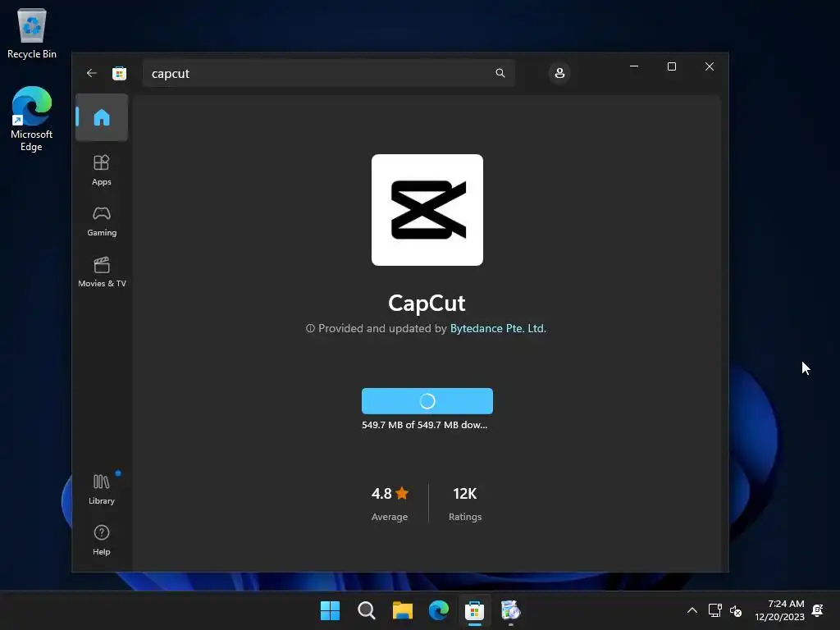Viewport: 840px width, 630px height.
Task: Click the CapCut app title text
Action: coord(427,304)
